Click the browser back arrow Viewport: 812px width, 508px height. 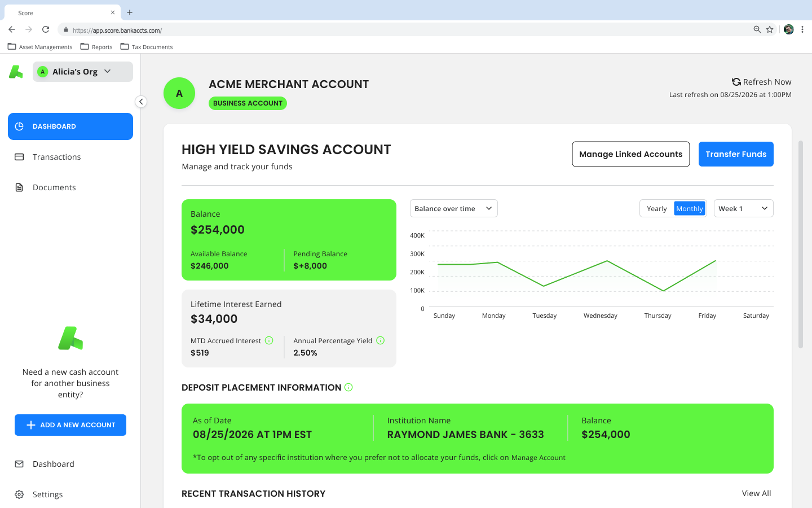[x=12, y=29]
